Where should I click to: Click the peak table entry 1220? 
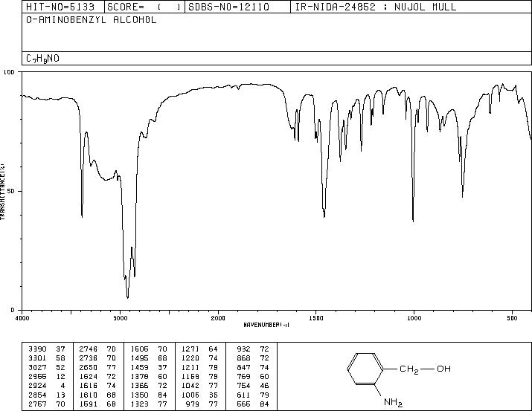[x=190, y=358]
